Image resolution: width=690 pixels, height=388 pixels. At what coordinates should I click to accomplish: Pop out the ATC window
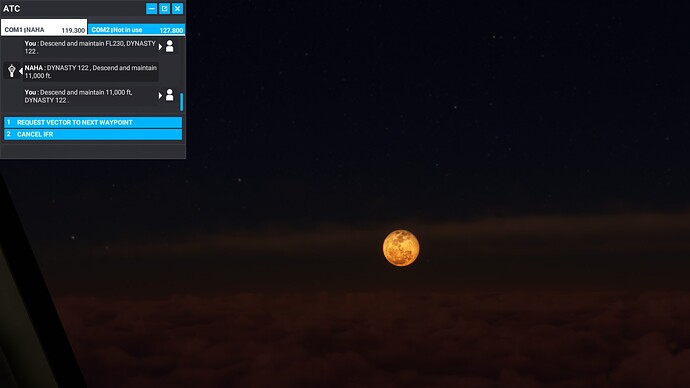(x=164, y=8)
